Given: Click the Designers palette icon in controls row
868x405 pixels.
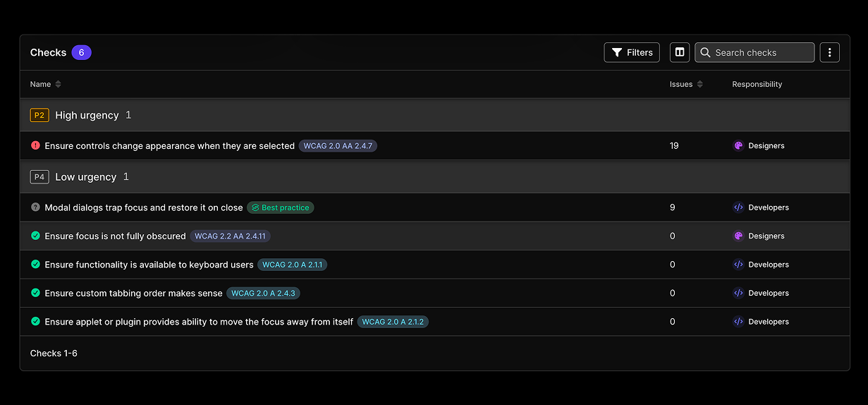Looking at the screenshot, I should tap(738, 146).
